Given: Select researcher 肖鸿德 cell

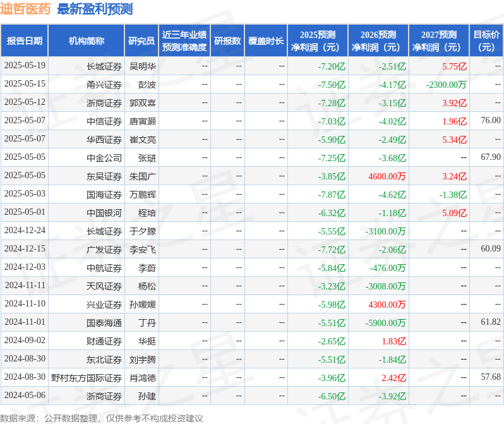Looking at the screenshot, I should point(142,379).
